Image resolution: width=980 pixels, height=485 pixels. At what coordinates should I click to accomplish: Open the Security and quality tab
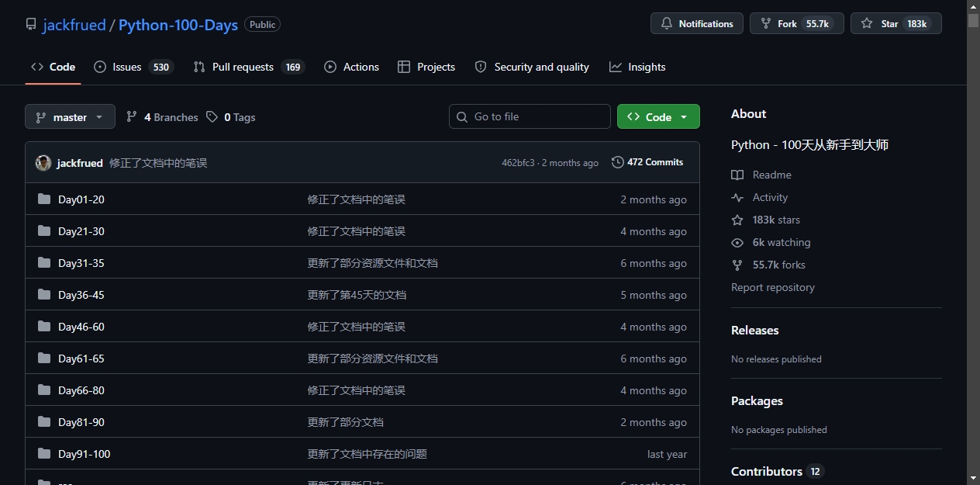point(532,67)
